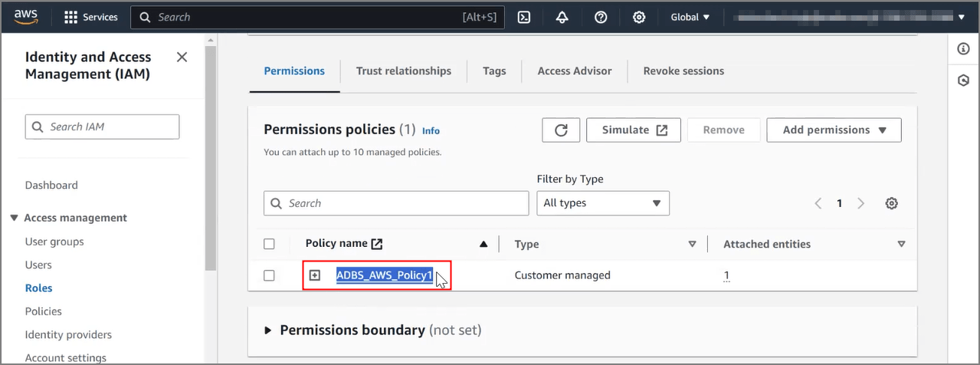
Task: Open the settings gear in top bar
Action: click(x=638, y=17)
